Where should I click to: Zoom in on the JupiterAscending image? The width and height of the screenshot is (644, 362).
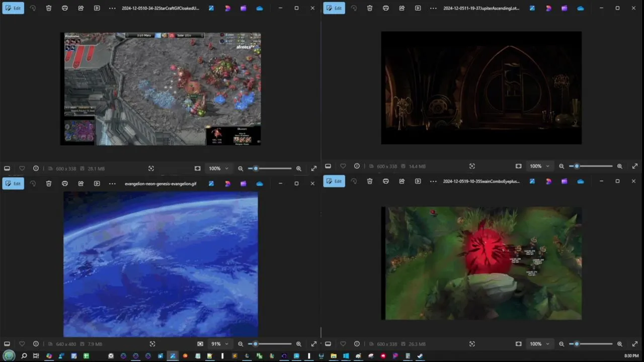[620, 166]
